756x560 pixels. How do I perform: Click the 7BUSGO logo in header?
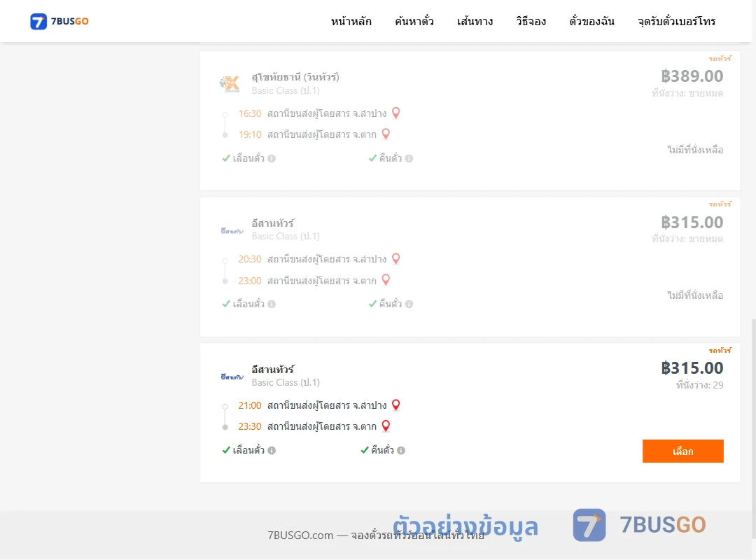click(59, 21)
